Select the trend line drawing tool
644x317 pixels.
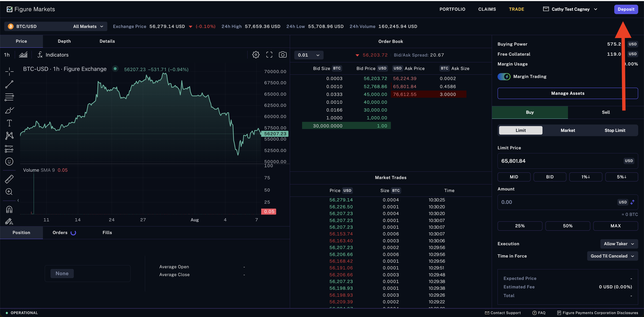9,85
